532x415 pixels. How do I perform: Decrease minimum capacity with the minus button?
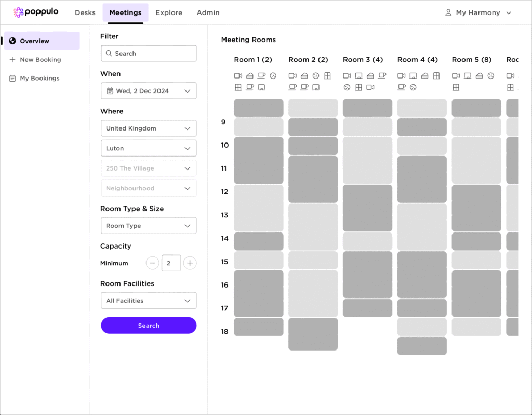click(x=152, y=263)
